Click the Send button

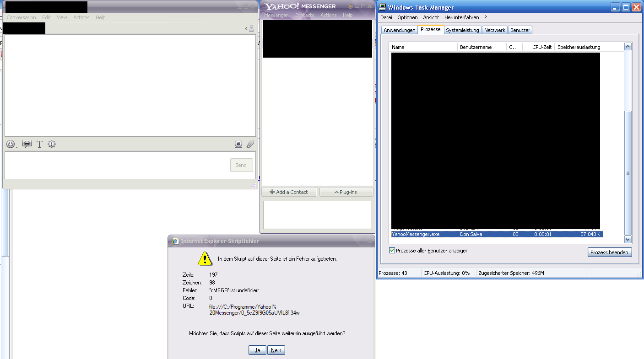241,165
